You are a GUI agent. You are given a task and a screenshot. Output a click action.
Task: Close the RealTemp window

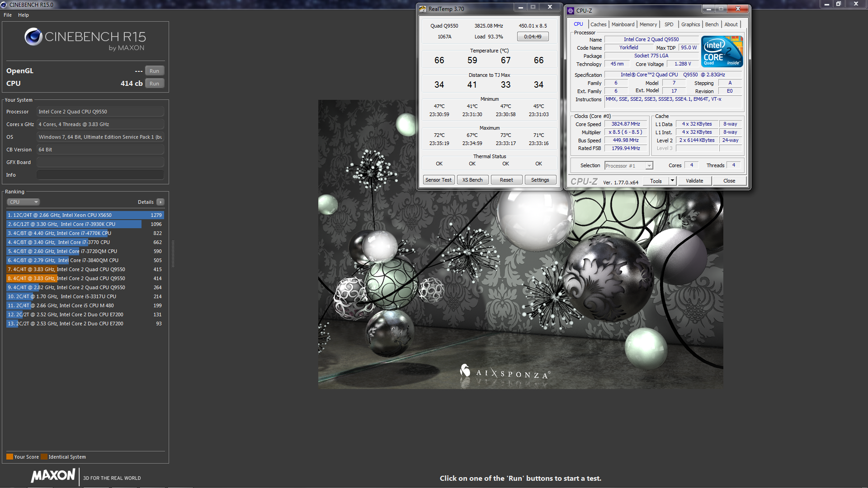[x=550, y=7]
